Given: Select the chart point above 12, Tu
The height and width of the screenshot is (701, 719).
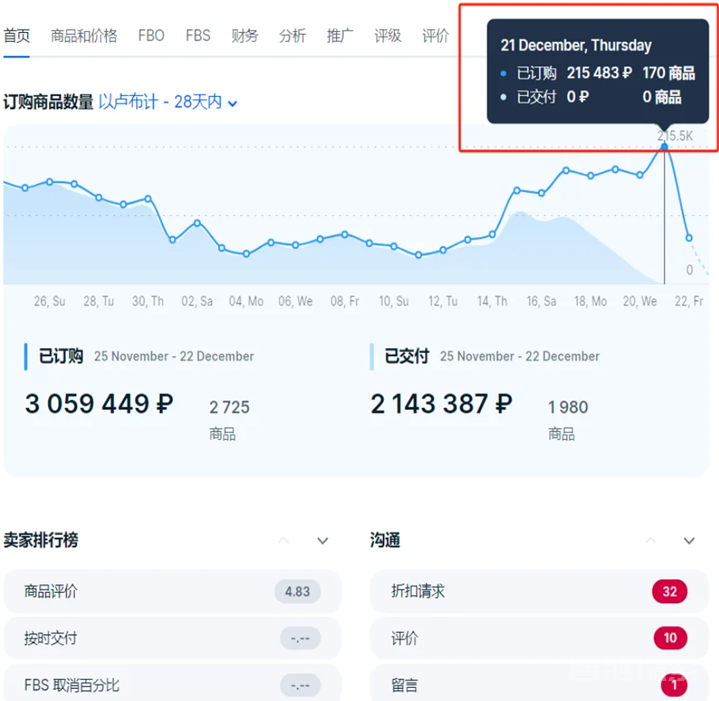Looking at the screenshot, I should (x=443, y=250).
